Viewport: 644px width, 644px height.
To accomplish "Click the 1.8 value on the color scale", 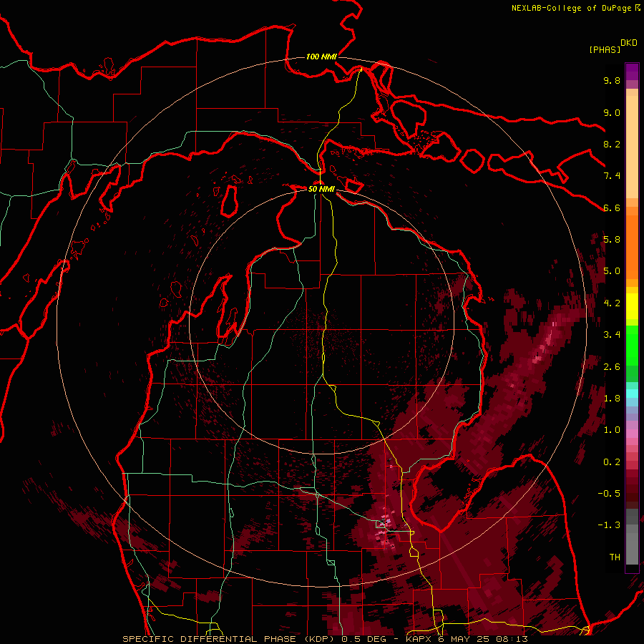I will coord(612,398).
